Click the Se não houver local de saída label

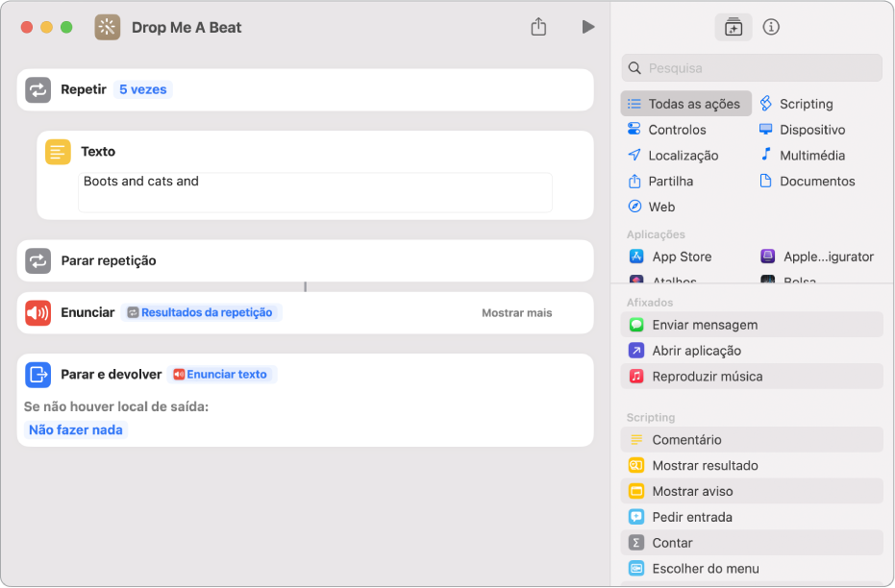coord(116,406)
